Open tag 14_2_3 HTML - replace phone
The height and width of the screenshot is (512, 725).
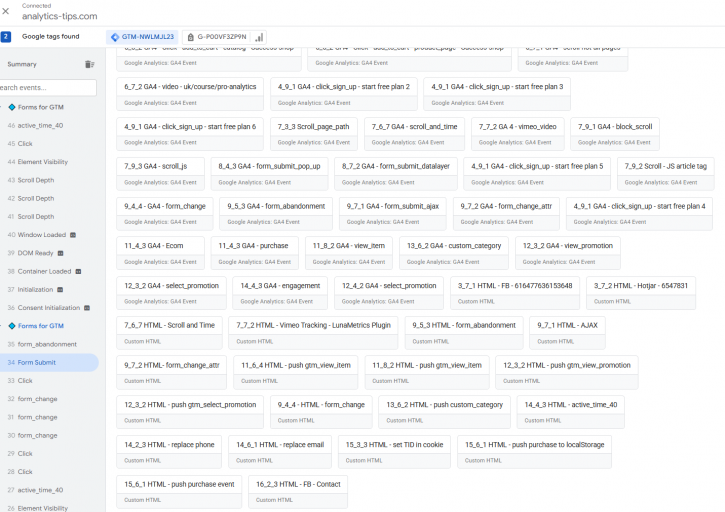tap(169, 452)
